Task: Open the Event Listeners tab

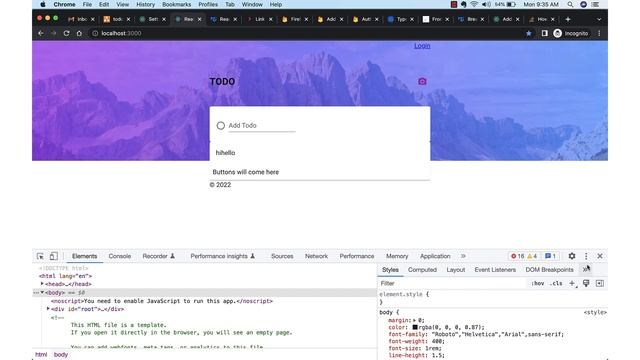Action: (x=495, y=270)
